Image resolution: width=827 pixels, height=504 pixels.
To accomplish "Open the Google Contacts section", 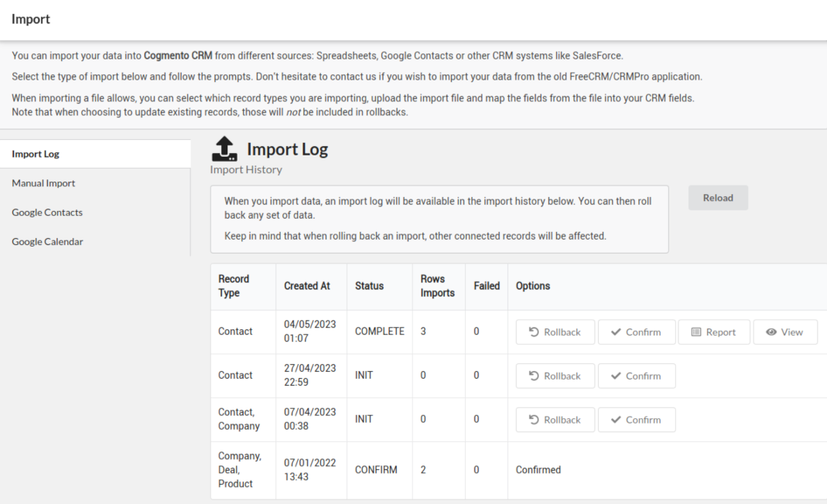I will (x=47, y=213).
